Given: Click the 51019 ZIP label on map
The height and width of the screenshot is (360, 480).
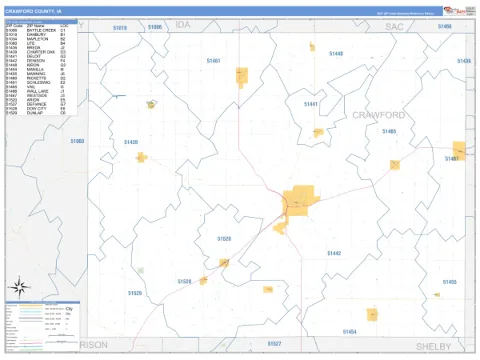Looking at the screenshot, I should click(x=120, y=28).
